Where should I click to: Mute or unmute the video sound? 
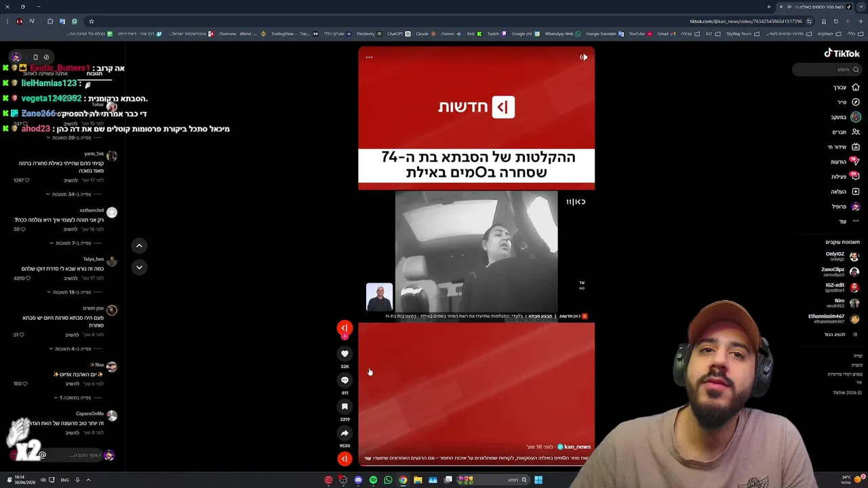pos(583,58)
